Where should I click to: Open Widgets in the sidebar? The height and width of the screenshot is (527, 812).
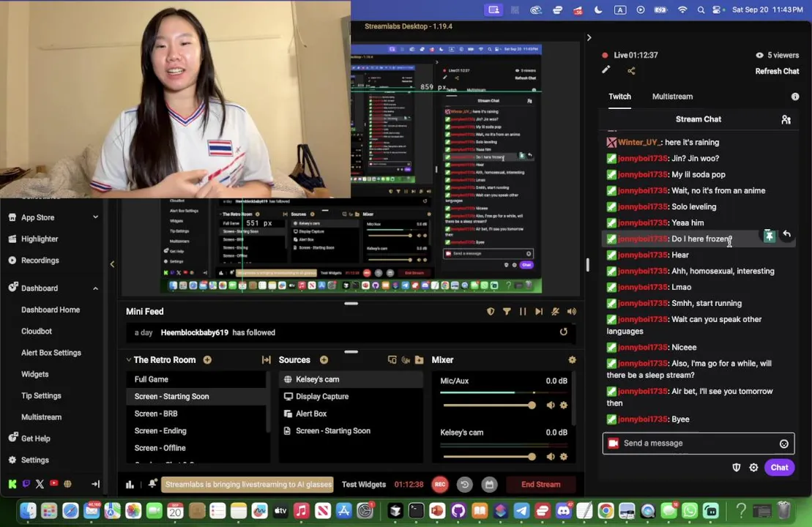tap(34, 374)
